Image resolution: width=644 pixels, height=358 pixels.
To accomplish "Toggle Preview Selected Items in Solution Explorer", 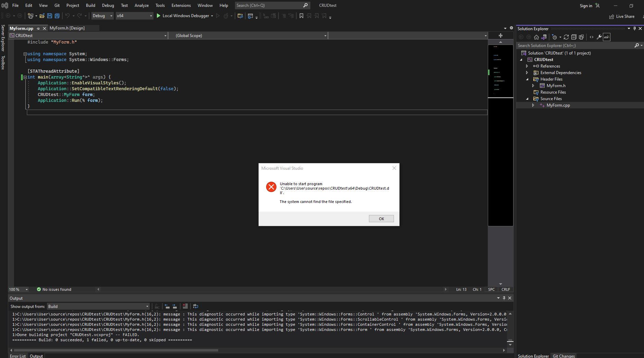I will [x=607, y=37].
